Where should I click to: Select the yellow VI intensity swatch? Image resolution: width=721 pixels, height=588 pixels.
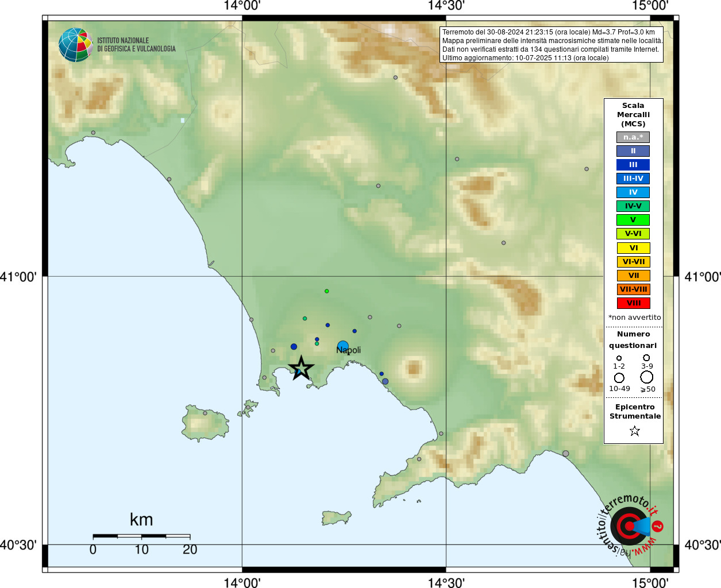tap(633, 248)
